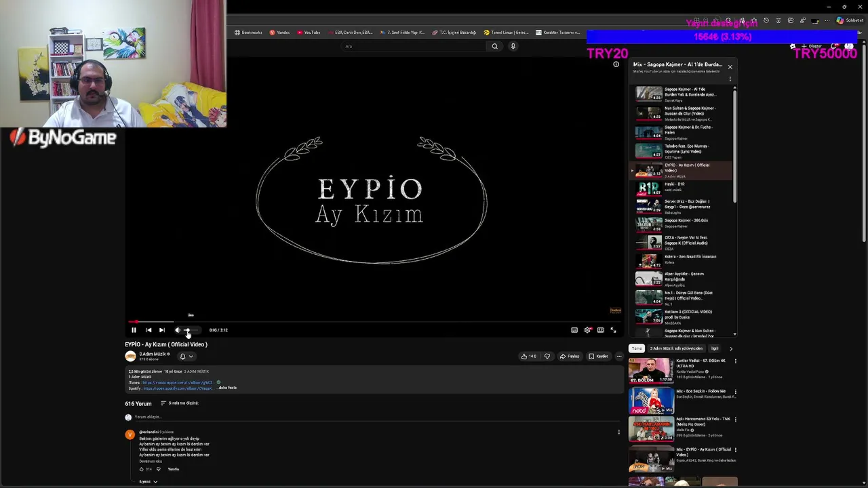Go to the previous video in player
This screenshot has height=488, width=868.
coord(149,330)
